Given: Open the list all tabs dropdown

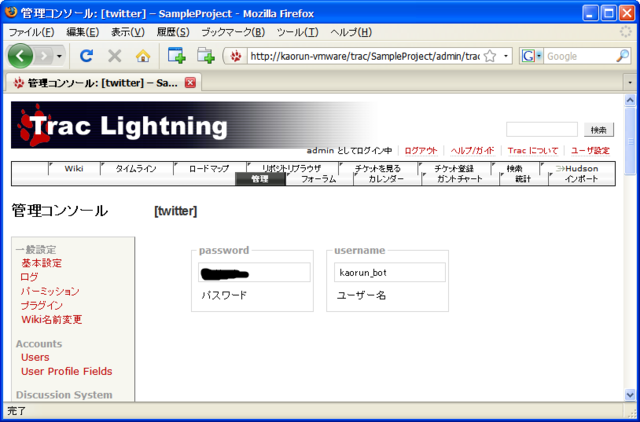Looking at the screenshot, I should pos(630,83).
